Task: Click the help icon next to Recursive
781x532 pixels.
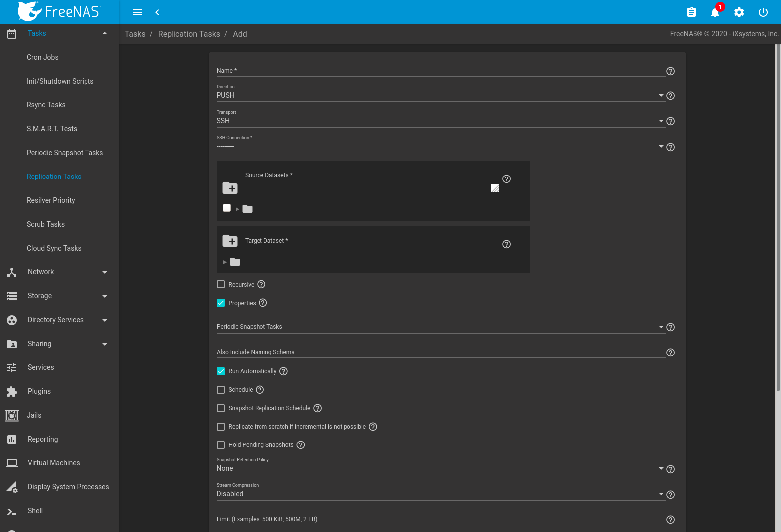Action: [x=261, y=284]
